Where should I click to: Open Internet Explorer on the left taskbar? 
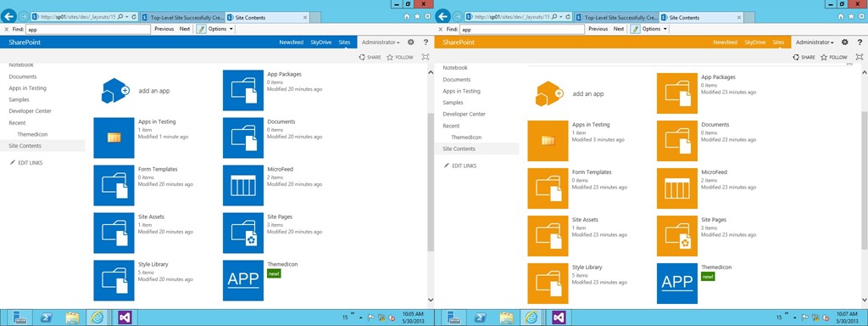(x=98, y=318)
